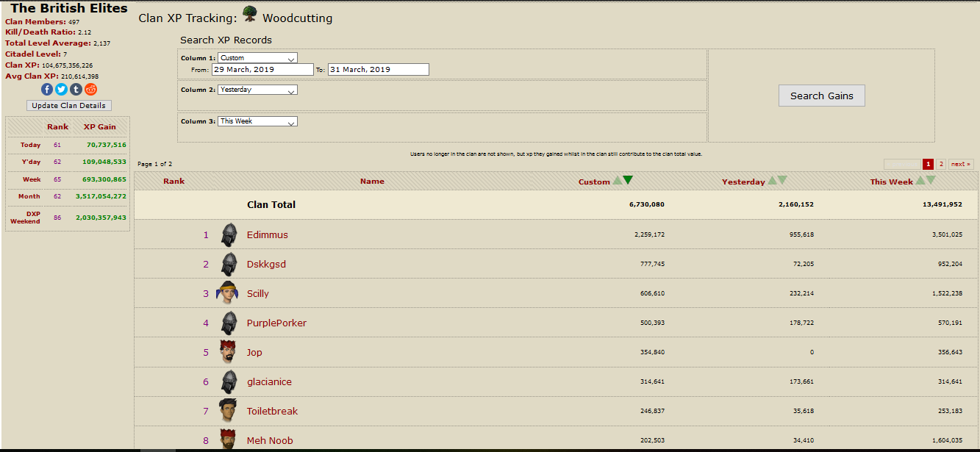Expand Column 3 This Week dropdown

point(257,121)
